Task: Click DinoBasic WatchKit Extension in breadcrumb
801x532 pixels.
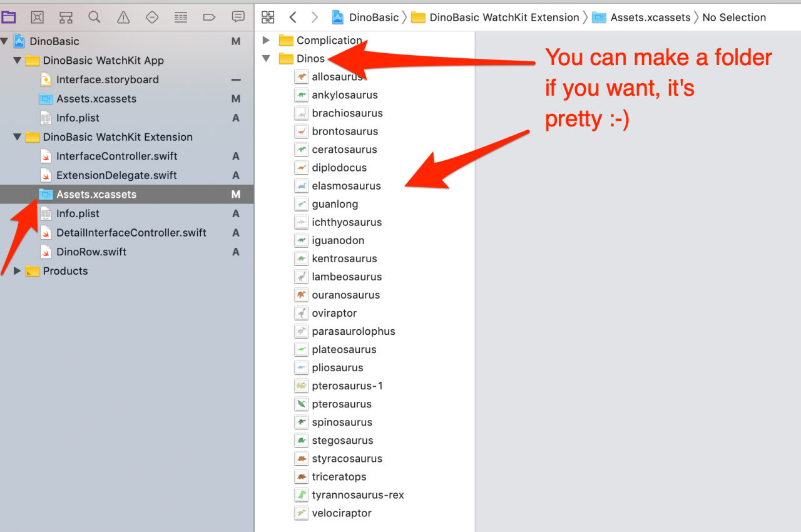Action: pos(504,18)
